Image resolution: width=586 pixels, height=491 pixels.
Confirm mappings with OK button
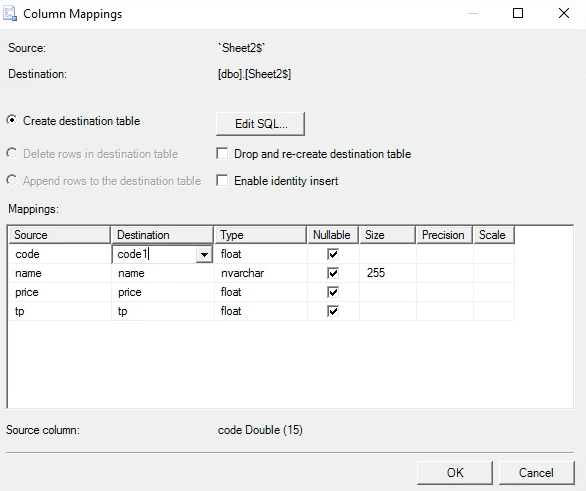click(x=455, y=473)
